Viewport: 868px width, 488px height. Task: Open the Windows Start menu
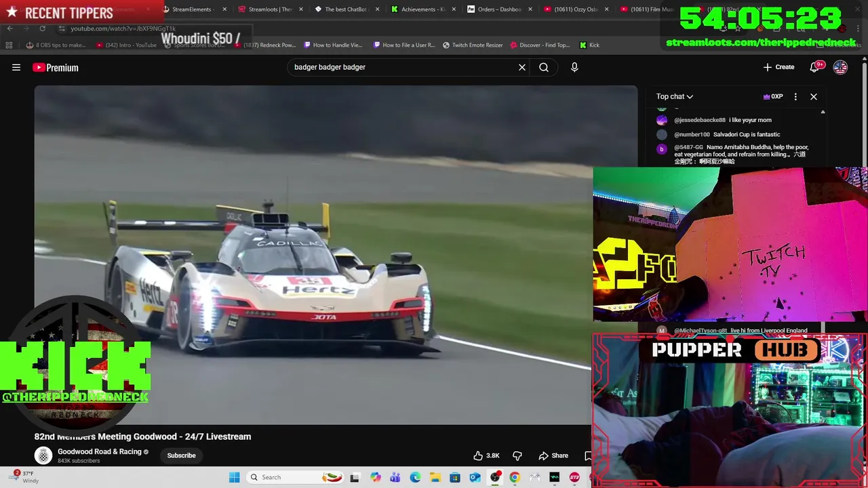pos(234,477)
